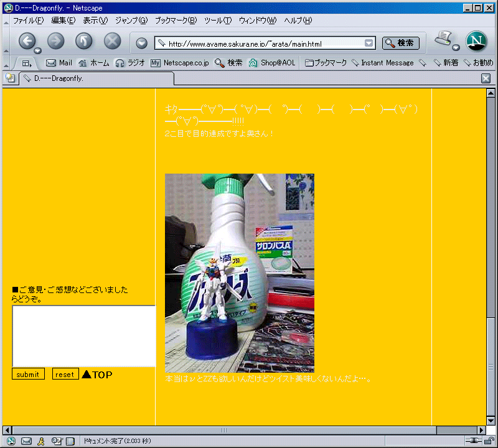Click the 検索 magnifier on the personal toolbar
The height and width of the screenshot is (448, 498).
click(228, 63)
